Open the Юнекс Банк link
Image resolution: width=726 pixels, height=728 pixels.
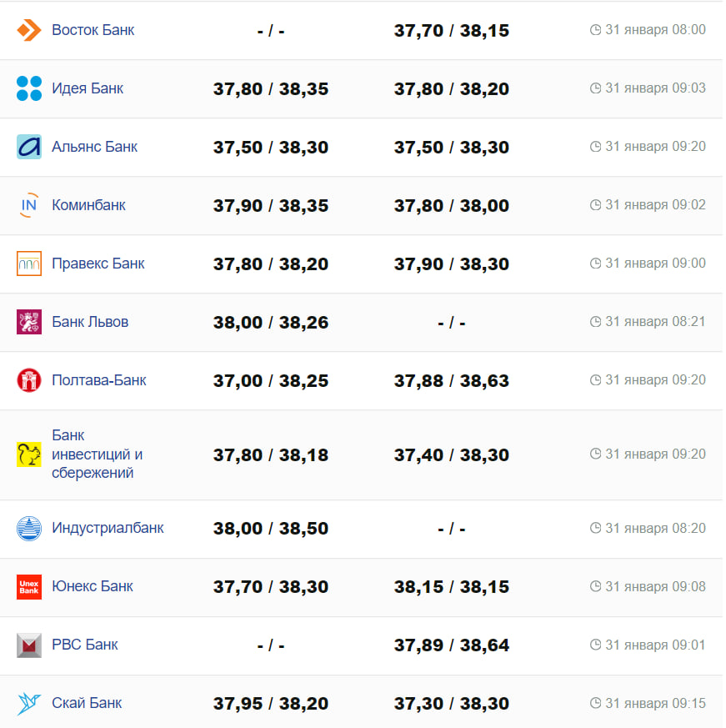click(93, 586)
